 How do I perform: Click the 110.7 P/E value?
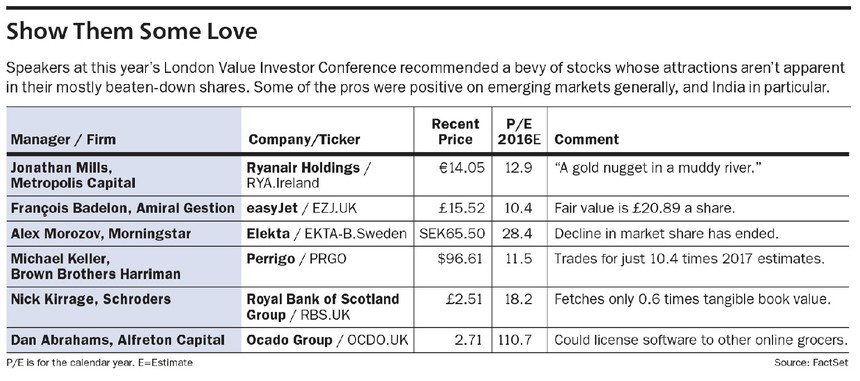pyautogui.click(x=514, y=340)
